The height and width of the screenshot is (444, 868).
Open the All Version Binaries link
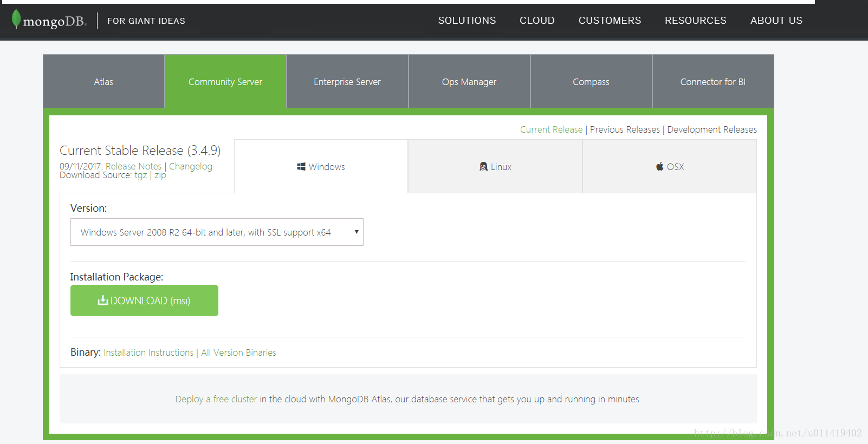click(238, 352)
